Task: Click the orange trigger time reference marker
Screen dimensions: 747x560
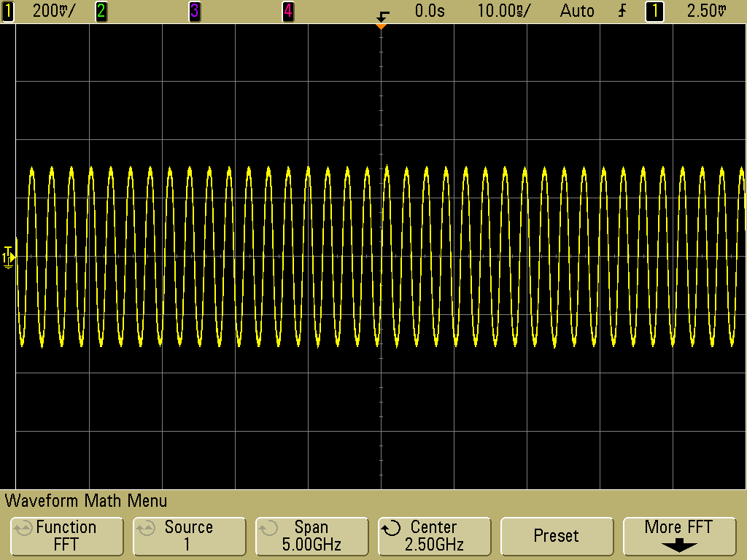Action: point(380,26)
